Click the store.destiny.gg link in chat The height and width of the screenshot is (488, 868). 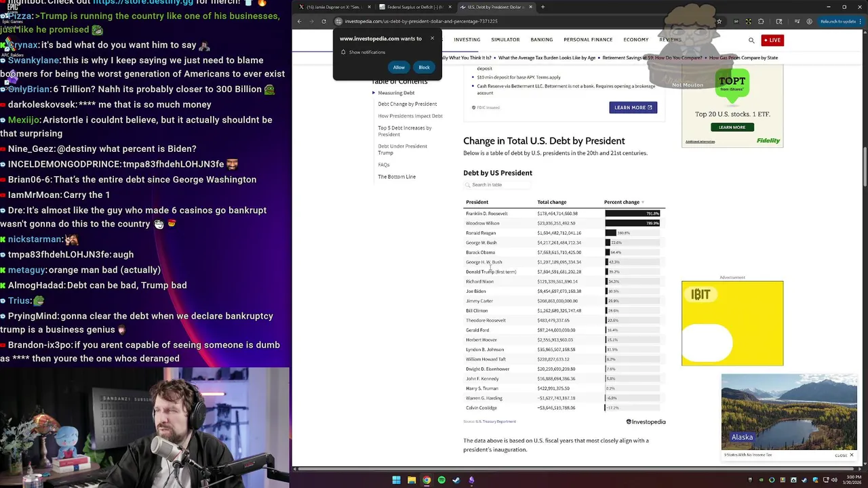pyautogui.click(x=143, y=3)
